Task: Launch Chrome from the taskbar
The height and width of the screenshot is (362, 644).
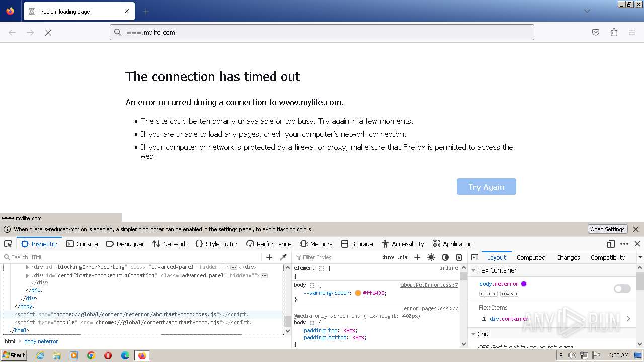Action: pyautogui.click(x=91, y=355)
